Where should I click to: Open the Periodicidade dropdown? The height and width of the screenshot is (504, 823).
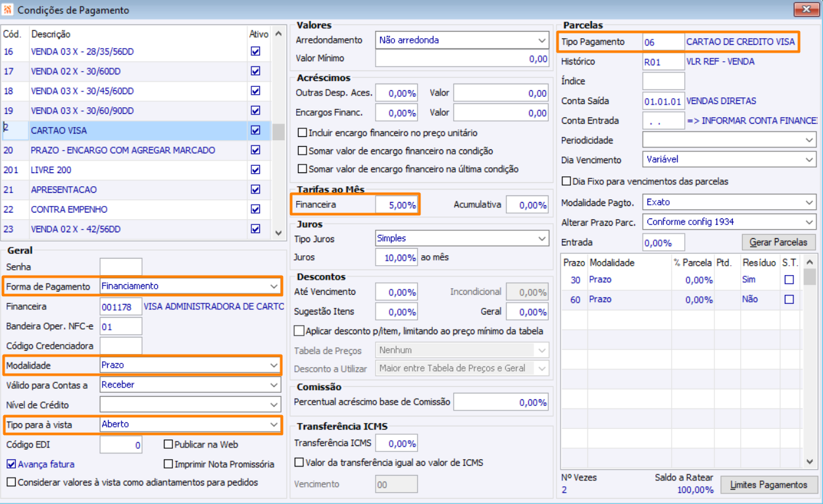coord(809,140)
